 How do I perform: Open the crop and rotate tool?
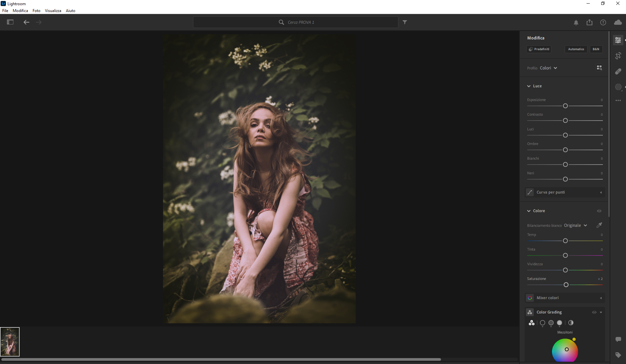618,56
